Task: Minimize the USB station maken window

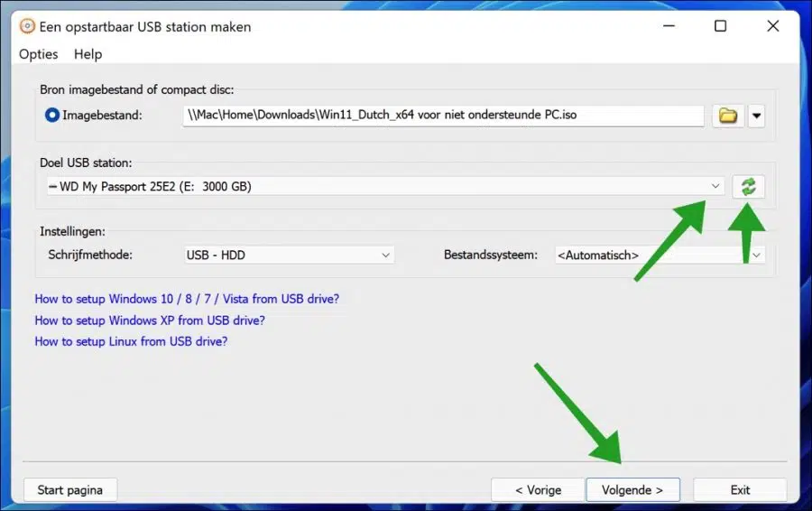Action: 669,26
